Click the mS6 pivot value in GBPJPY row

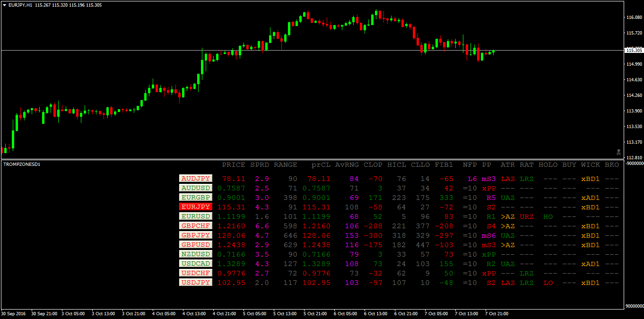(x=489, y=236)
